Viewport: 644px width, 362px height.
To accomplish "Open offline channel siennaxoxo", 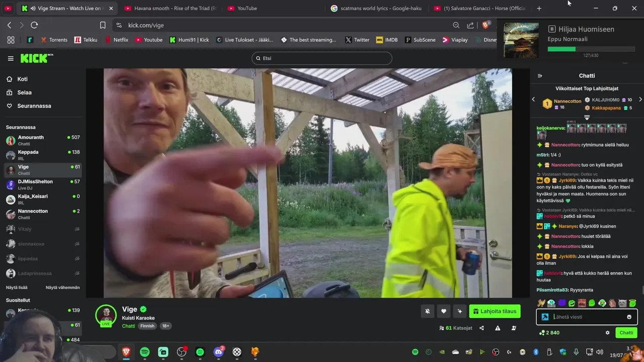I will pyautogui.click(x=43, y=244).
